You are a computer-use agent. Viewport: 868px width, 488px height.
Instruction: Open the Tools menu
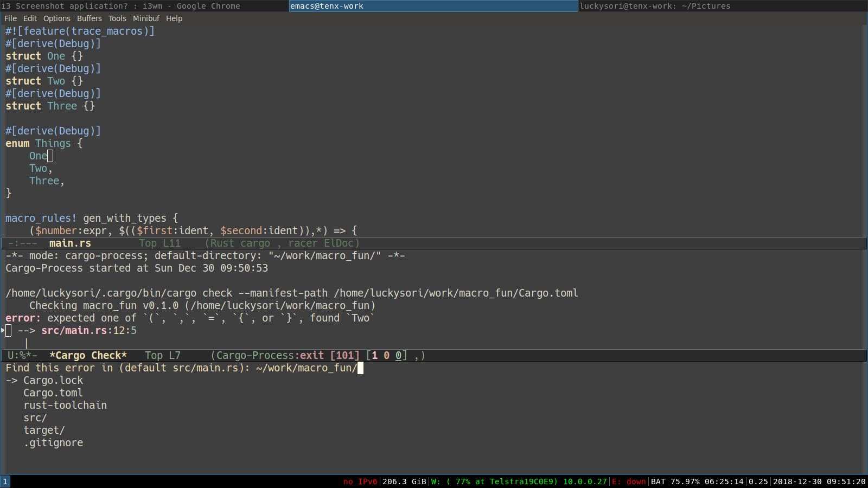pos(117,18)
